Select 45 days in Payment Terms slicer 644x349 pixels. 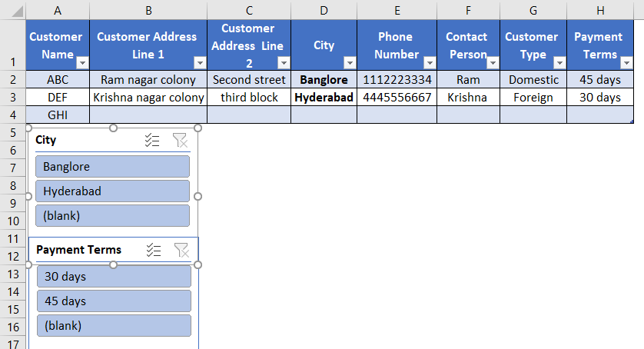113,301
